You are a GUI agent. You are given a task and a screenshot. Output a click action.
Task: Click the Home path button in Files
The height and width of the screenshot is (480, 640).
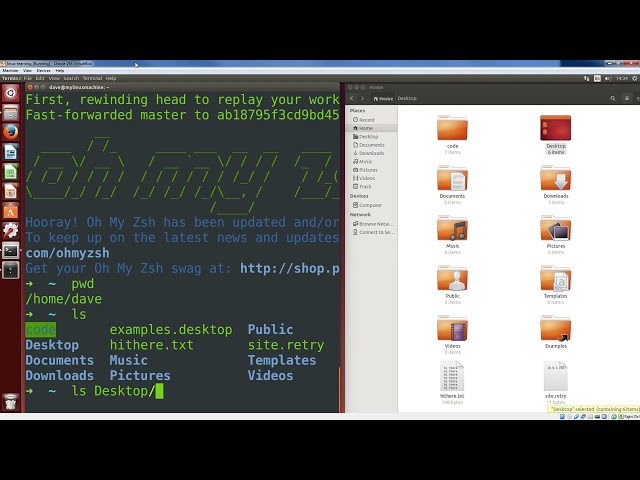point(383,98)
